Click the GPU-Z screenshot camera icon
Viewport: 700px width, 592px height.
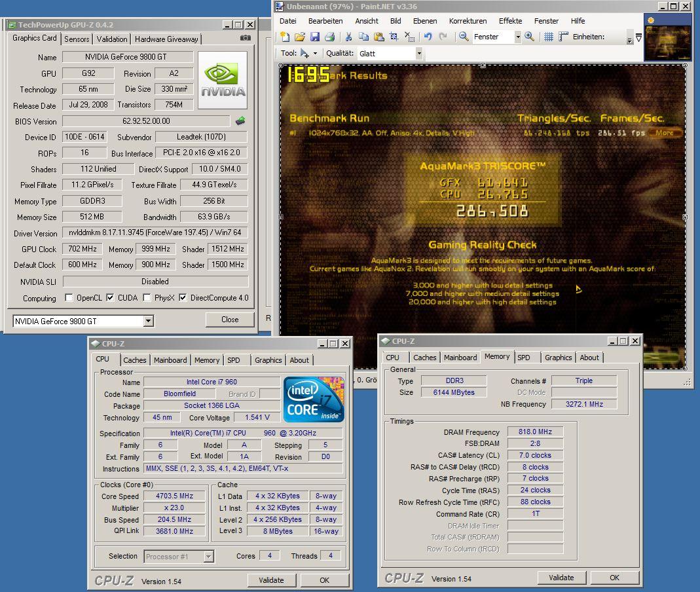(x=245, y=39)
